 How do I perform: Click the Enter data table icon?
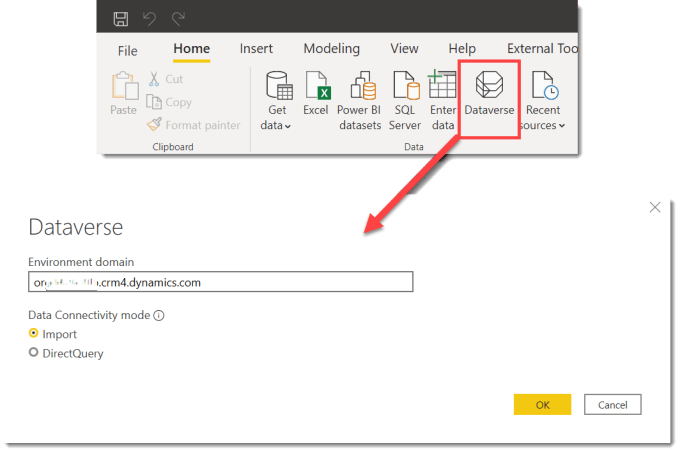pos(442,85)
